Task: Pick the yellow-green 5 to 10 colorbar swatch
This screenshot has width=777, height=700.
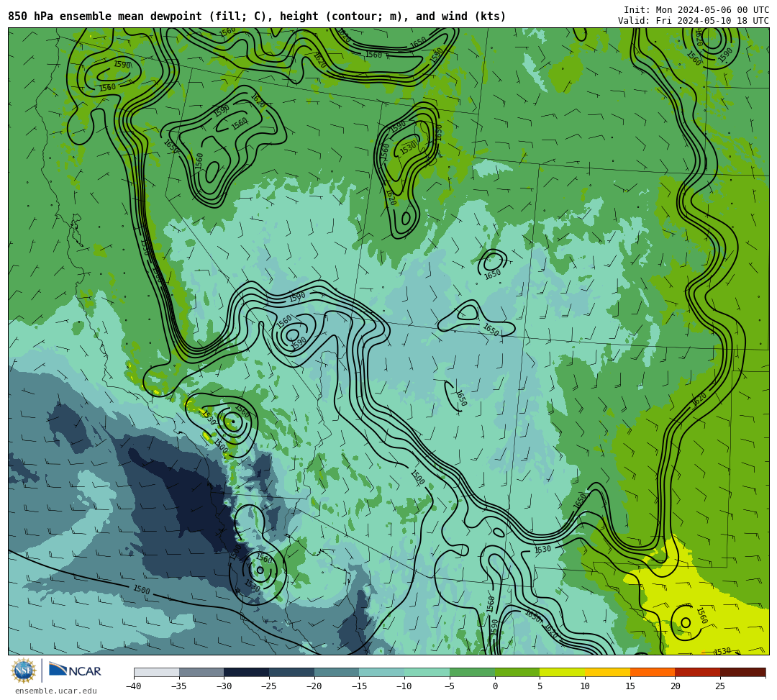Action: coord(562,672)
